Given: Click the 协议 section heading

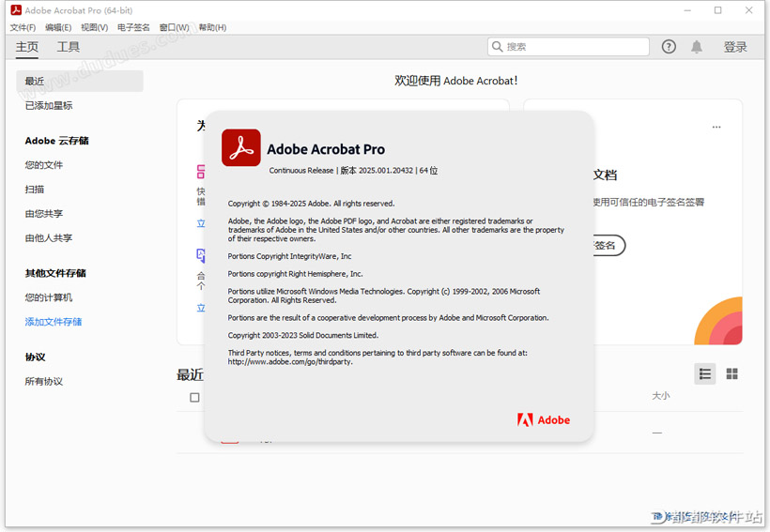Looking at the screenshot, I should [x=35, y=357].
